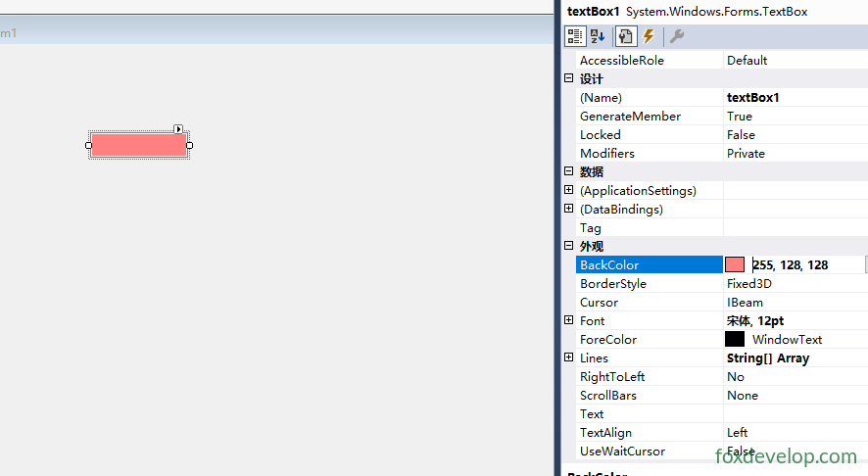This screenshot has width=868, height=476.
Task: Collapse the 数据 category
Action: [568, 171]
